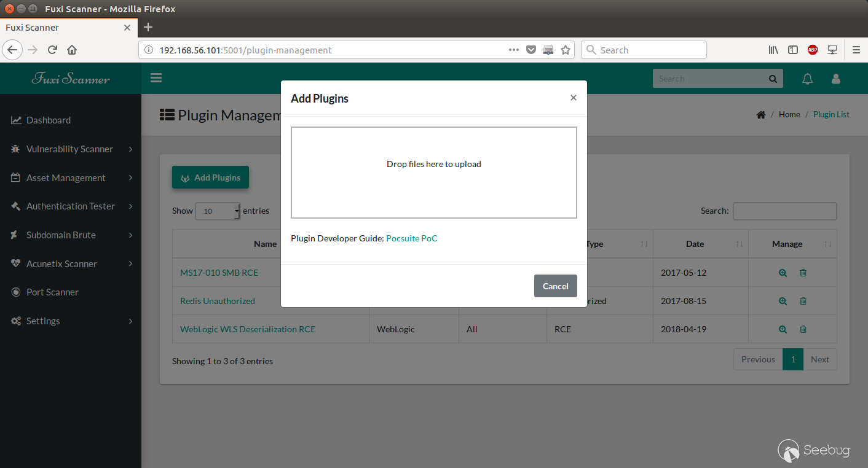Expand the Asset Management sidebar item
The width and height of the screenshot is (868, 468).
coord(71,177)
